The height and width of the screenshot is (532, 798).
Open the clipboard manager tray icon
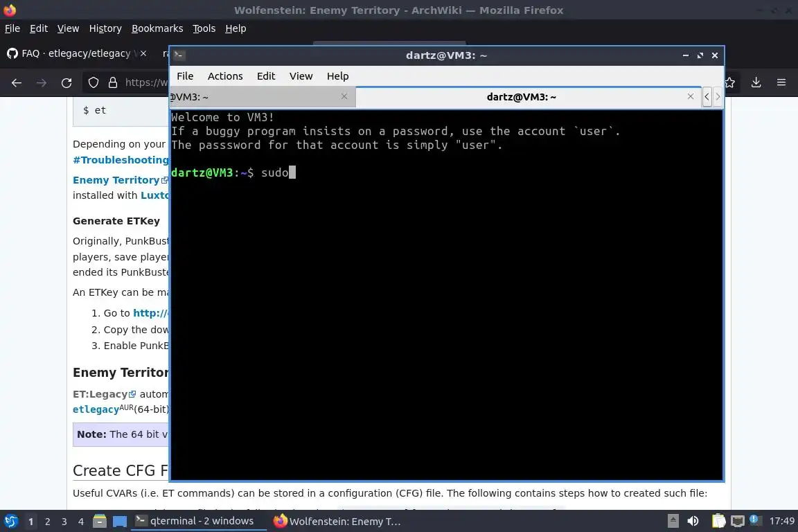[x=718, y=521]
